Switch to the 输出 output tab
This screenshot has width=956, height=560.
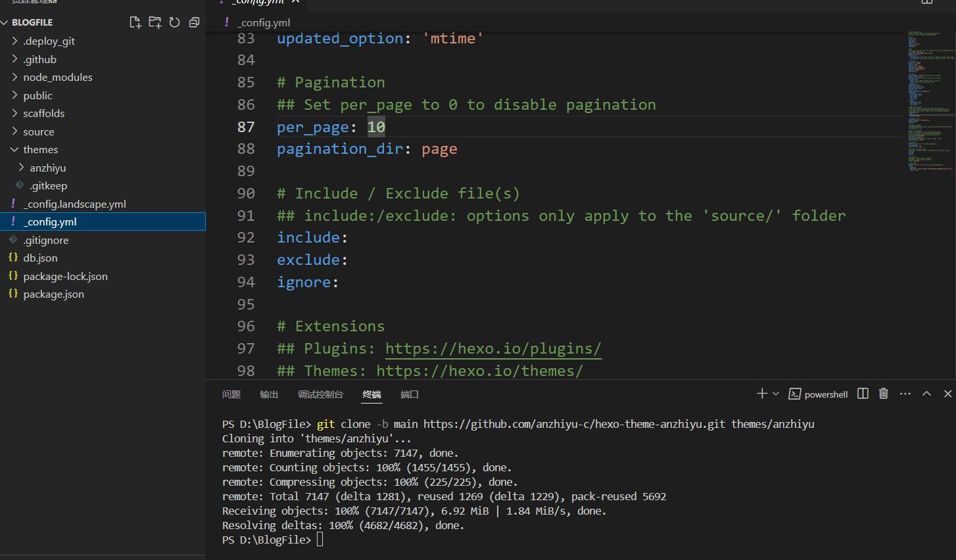(269, 394)
